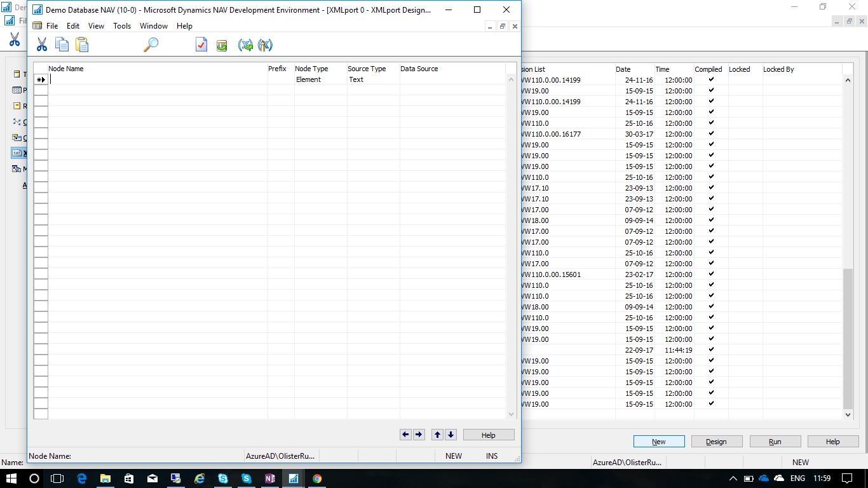Select the time cell 11:44:19
Viewport: 868px width, 488px height.
(674, 350)
